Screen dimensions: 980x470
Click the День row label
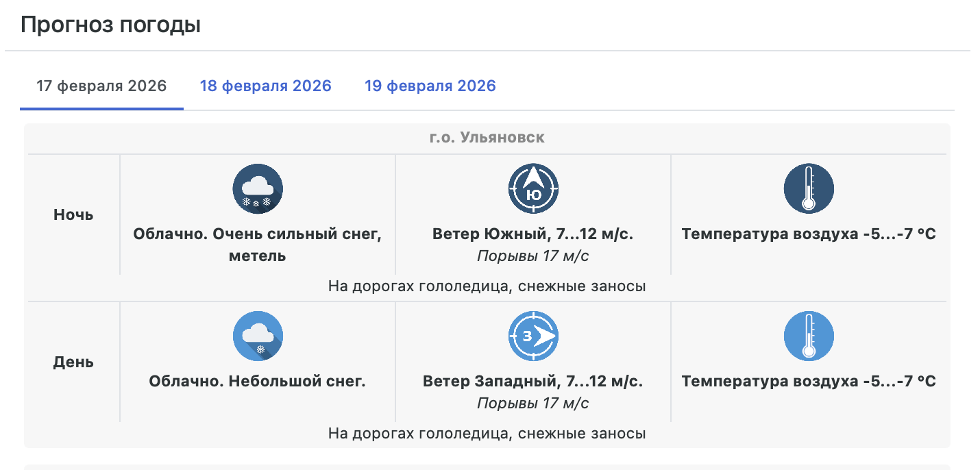tap(73, 362)
